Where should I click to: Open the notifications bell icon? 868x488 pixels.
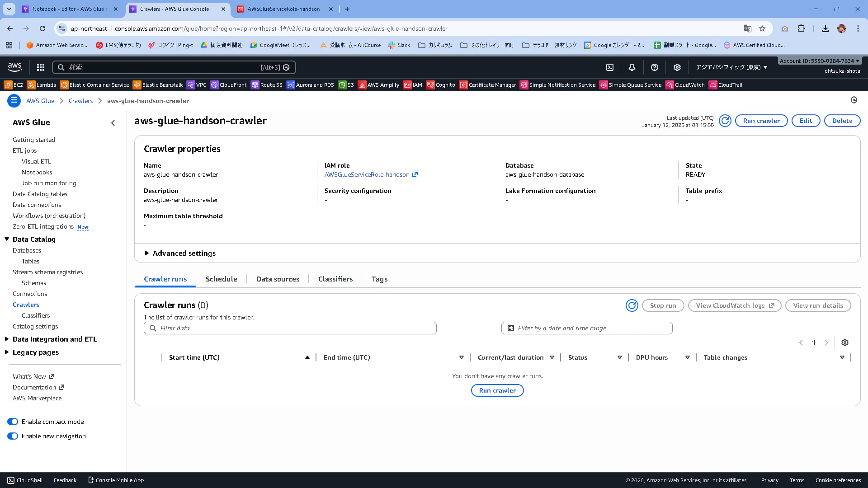(x=632, y=67)
